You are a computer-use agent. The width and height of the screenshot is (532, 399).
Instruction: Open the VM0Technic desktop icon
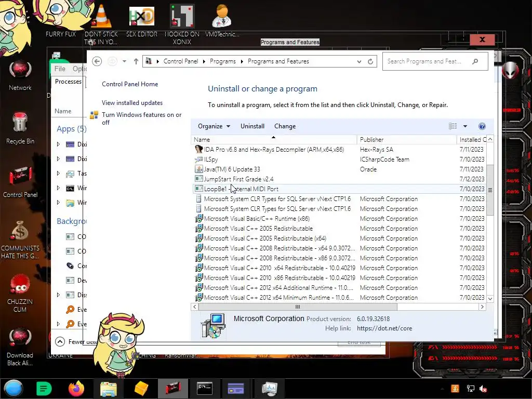pyautogui.click(x=222, y=16)
